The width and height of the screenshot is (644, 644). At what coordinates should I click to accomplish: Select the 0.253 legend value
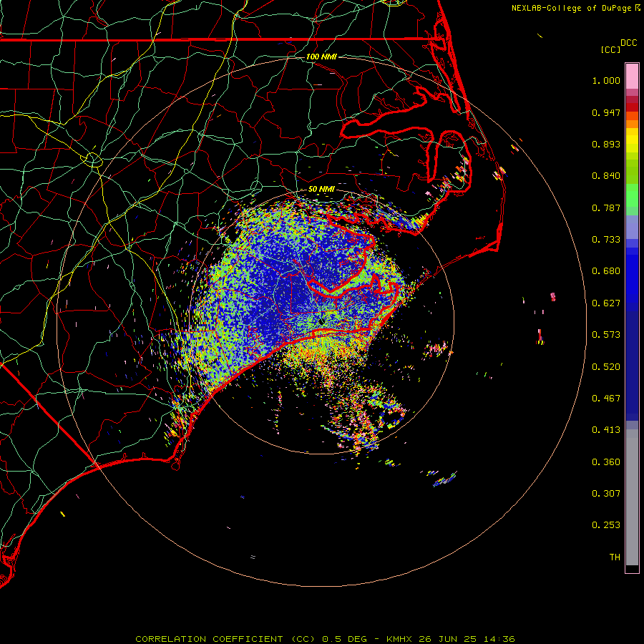pyautogui.click(x=606, y=525)
